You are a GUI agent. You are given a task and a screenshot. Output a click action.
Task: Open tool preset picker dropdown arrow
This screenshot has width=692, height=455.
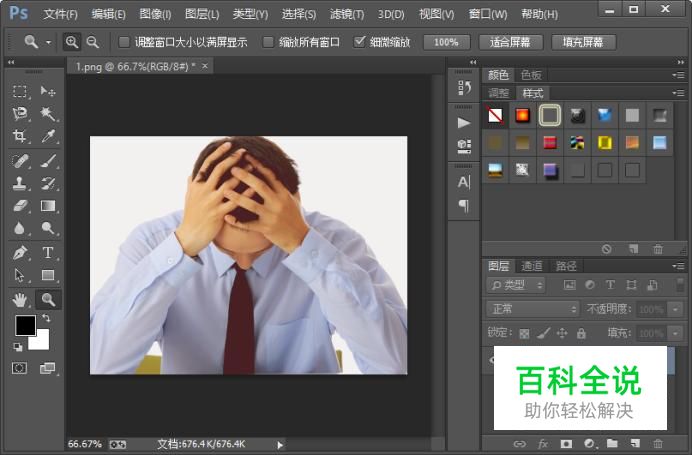pyautogui.click(x=48, y=42)
